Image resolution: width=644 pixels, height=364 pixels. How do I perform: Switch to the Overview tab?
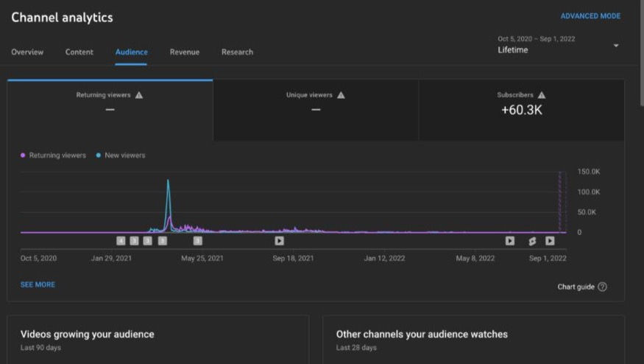[x=27, y=52]
